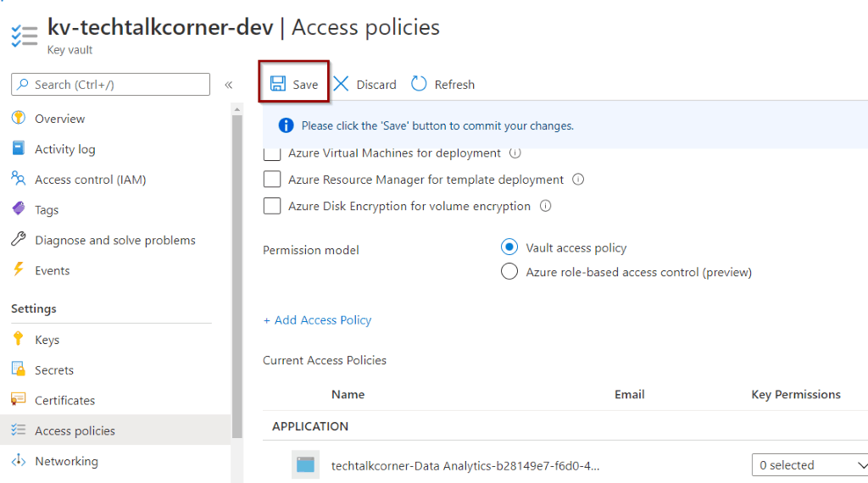Click the Access policies checklist icon
Image resolution: width=868 pixels, height=483 pixels.
pos(19,430)
